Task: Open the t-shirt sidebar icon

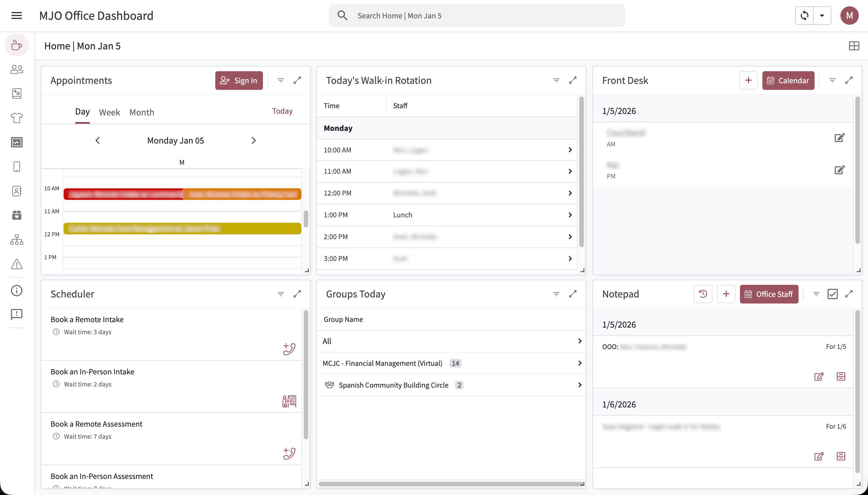Action: coord(17,118)
